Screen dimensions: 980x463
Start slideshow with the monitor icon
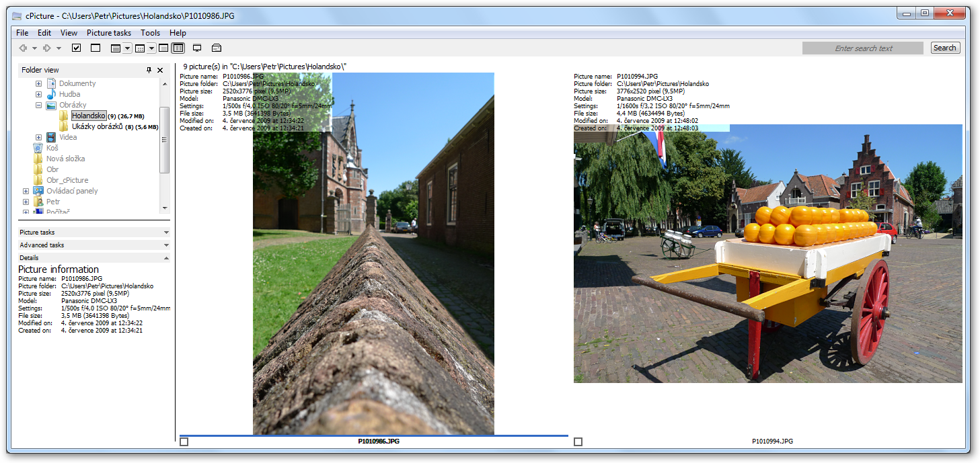click(x=197, y=48)
